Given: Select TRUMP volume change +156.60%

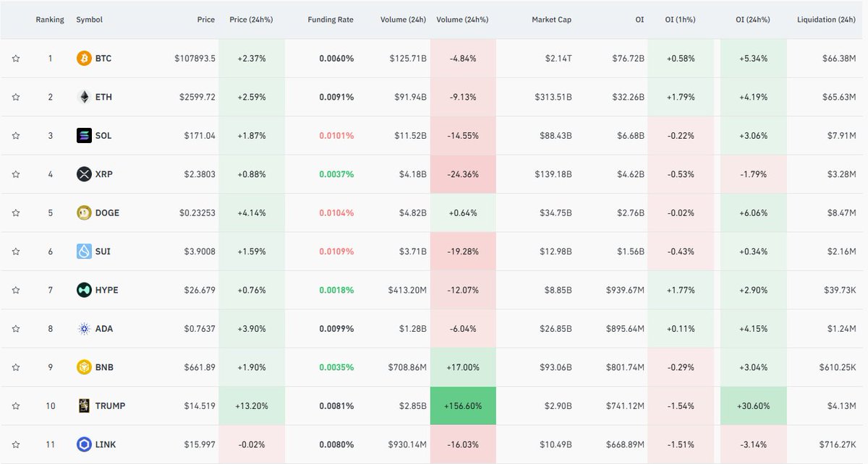Looking at the screenshot, I should coord(463,406).
